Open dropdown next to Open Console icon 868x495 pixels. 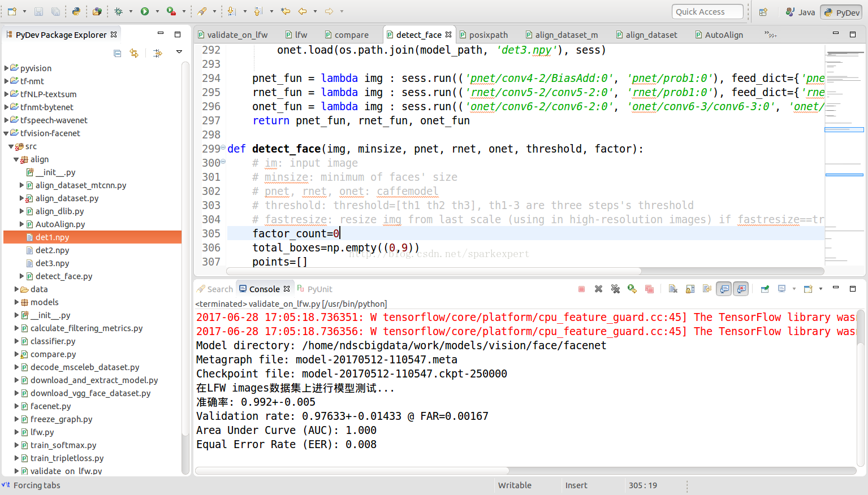(x=821, y=289)
